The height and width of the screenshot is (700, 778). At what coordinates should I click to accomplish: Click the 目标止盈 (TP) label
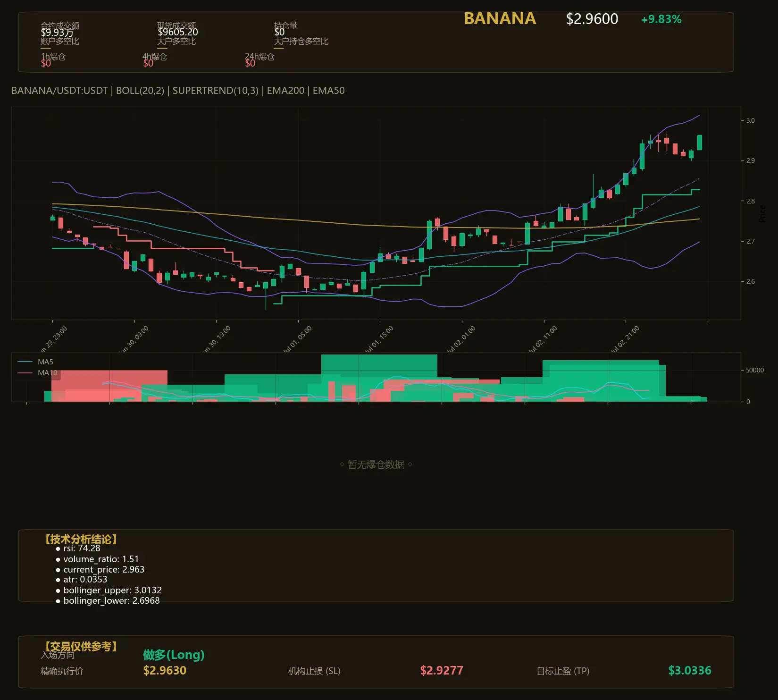563,671
